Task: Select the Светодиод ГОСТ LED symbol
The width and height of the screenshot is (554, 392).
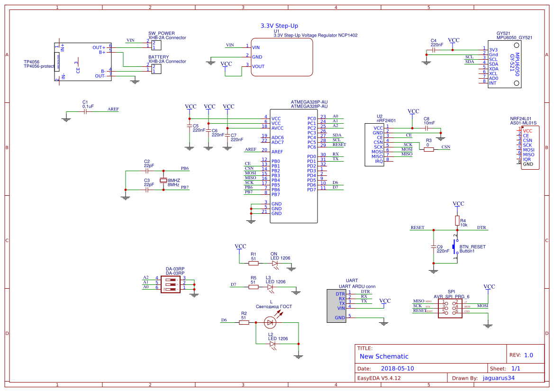Action: [x=270, y=321]
